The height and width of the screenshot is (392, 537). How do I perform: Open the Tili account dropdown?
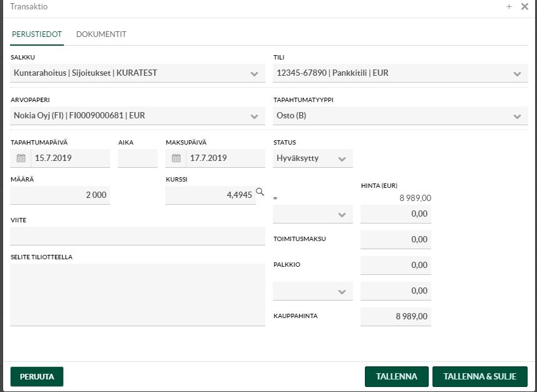pos(516,73)
